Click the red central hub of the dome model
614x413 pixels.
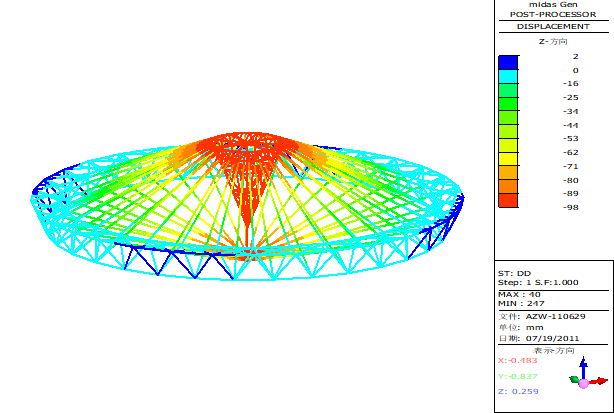click(247, 147)
